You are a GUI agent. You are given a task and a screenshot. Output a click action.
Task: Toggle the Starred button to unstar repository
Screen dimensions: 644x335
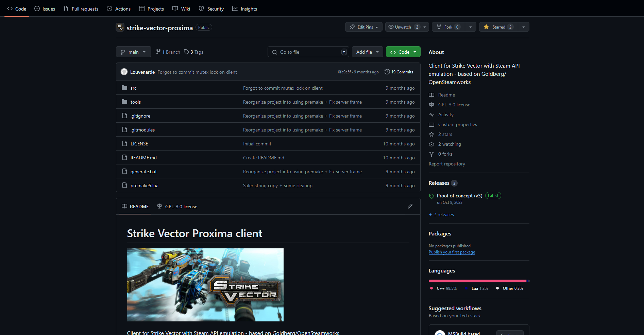tap(498, 27)
